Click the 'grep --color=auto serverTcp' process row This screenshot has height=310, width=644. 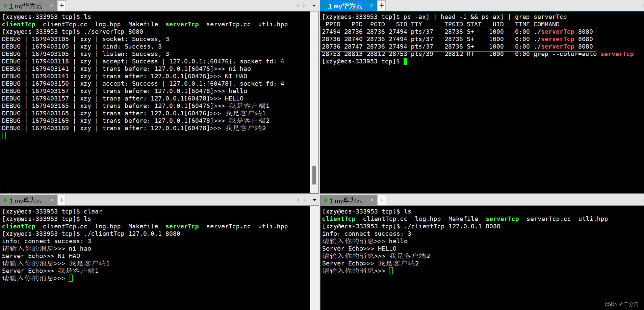(x=478, y=54)
